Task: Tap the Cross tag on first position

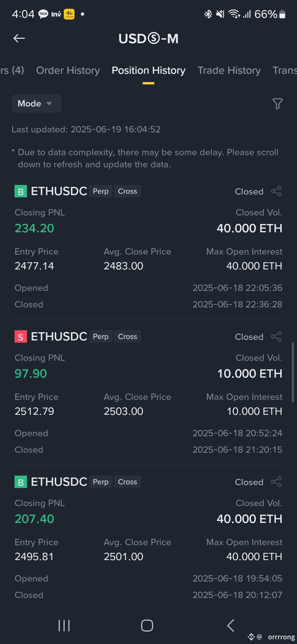Action: point(128,191)
